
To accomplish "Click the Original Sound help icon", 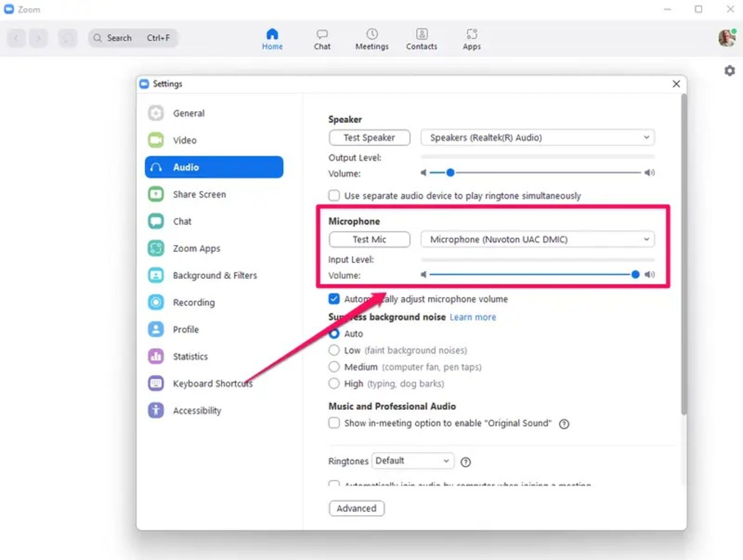I will click(x=564, y=424).
